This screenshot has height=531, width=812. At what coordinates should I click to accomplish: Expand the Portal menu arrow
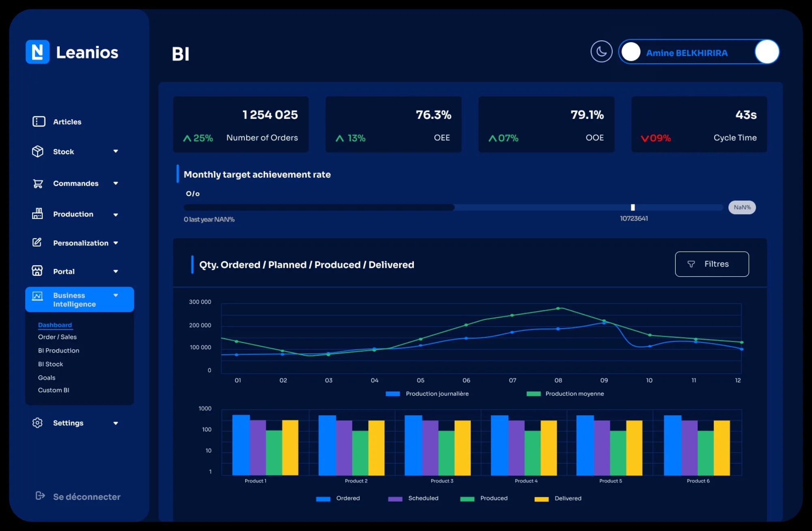pos(116,271)
